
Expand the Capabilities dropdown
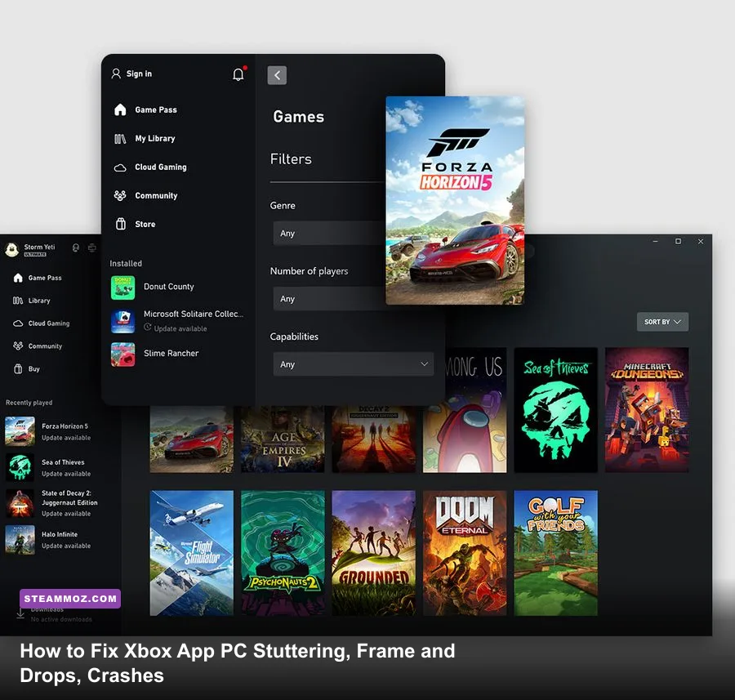[x=354, y=364]
